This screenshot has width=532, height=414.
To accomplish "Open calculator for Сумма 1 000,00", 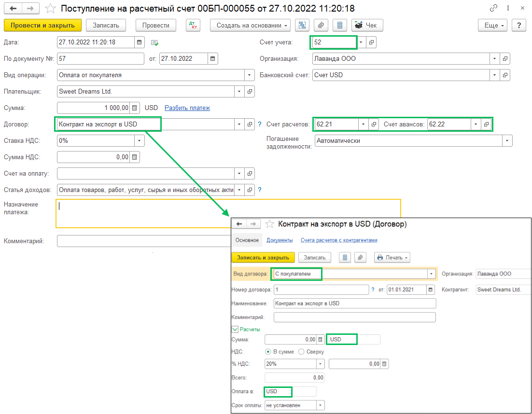I will click(x=135, y=108).
